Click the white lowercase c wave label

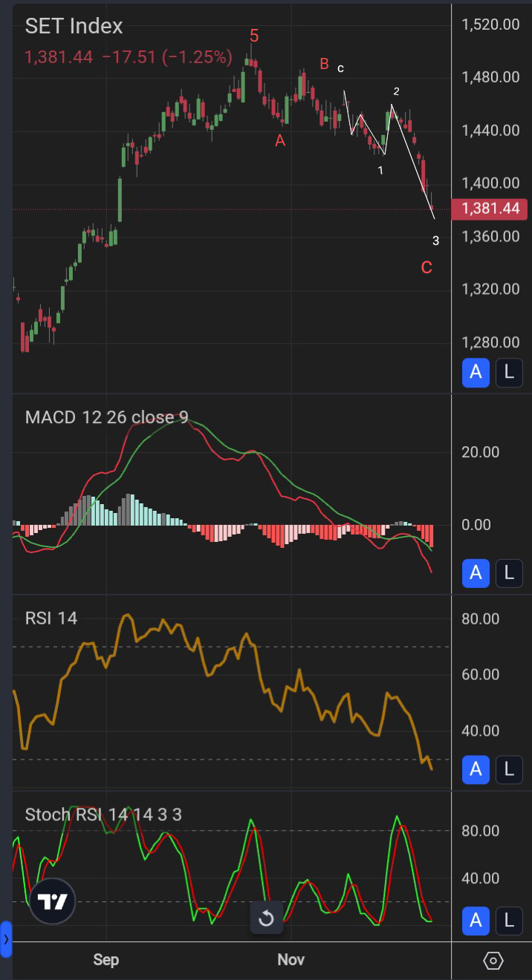pos(340,69)
